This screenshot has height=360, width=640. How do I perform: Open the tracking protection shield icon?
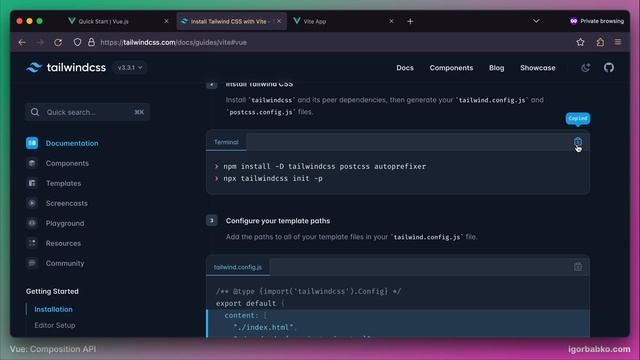(x=77, y=42)
